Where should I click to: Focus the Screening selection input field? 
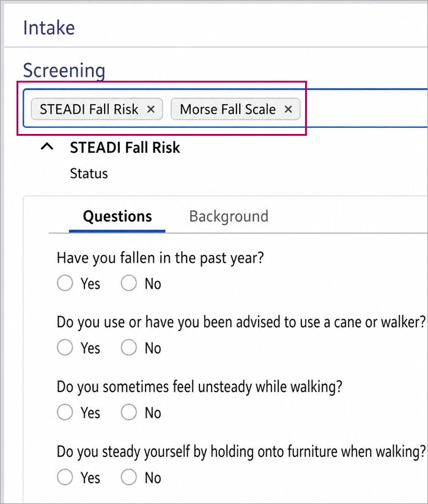(x=363, y=108)
